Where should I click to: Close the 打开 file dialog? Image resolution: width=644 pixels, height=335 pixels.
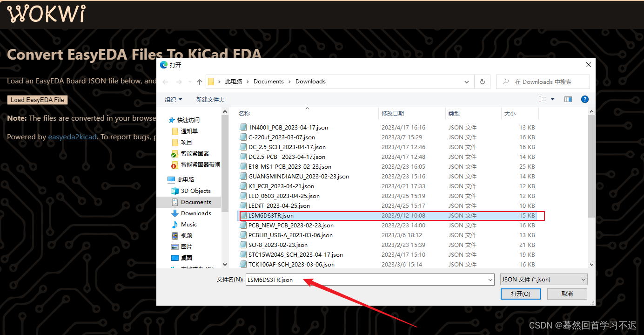tap(589, 65)
